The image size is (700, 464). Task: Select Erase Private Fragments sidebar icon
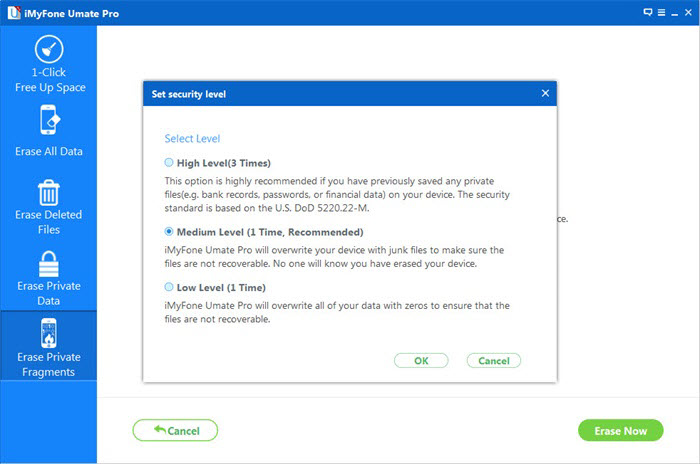pyautogui.click(x=48, y=333)
